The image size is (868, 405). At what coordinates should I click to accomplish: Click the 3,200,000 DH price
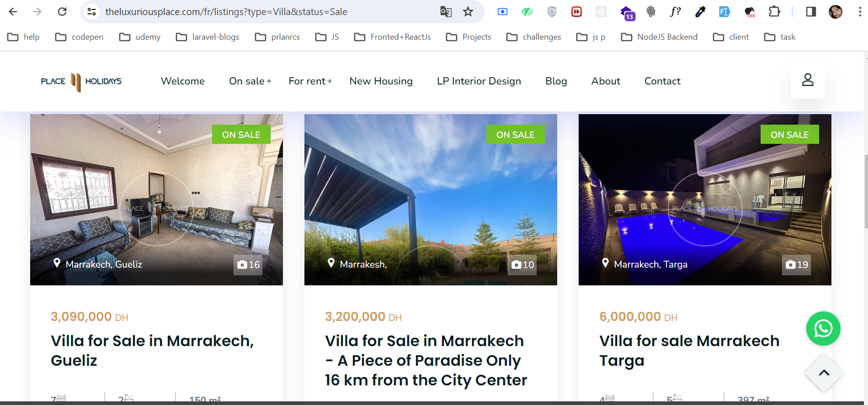[x=363, y=317]
